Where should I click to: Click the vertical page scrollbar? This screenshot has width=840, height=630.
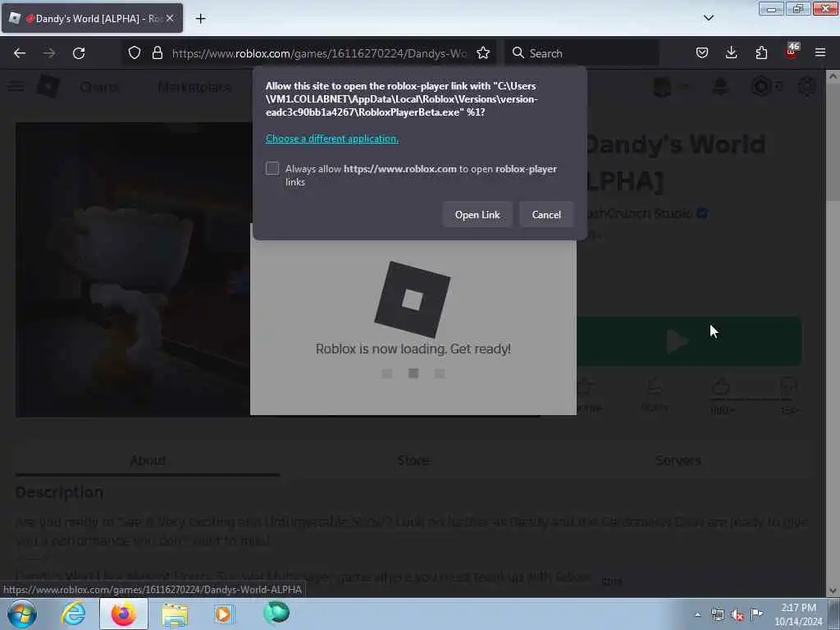(832, 333)
